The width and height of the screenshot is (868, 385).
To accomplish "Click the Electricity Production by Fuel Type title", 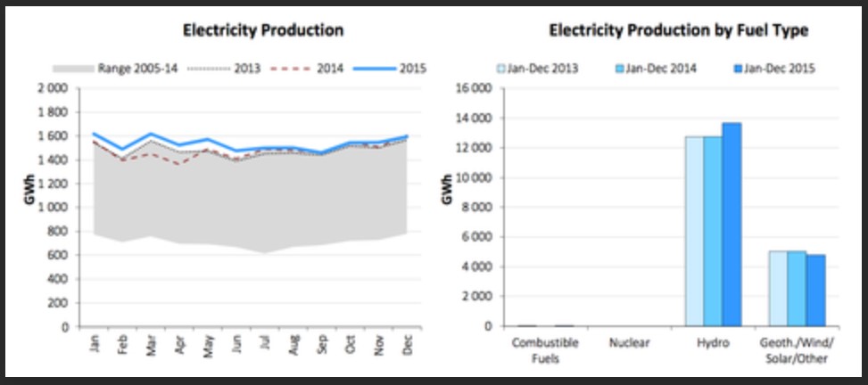I will pos(678,30).
